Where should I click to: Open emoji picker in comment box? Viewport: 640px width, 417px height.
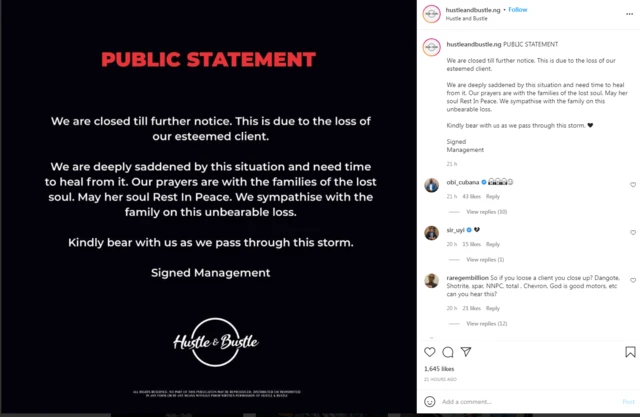point(430,401)
